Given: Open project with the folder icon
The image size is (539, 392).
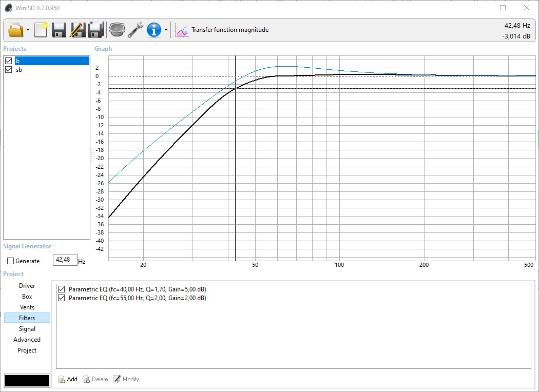Looking at the screenshot, I should point(15,30).
